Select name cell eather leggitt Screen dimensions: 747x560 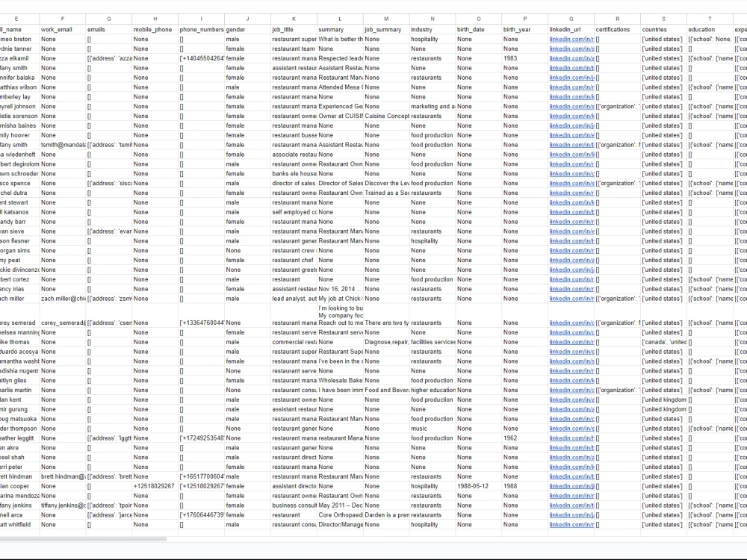pyautogui.click(x=19, y=438)
